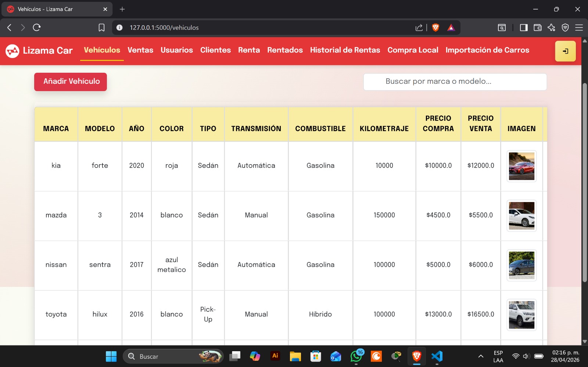Click the battery status tray icon
This screenshot has height=367, width=588.
tap(539, 356)
